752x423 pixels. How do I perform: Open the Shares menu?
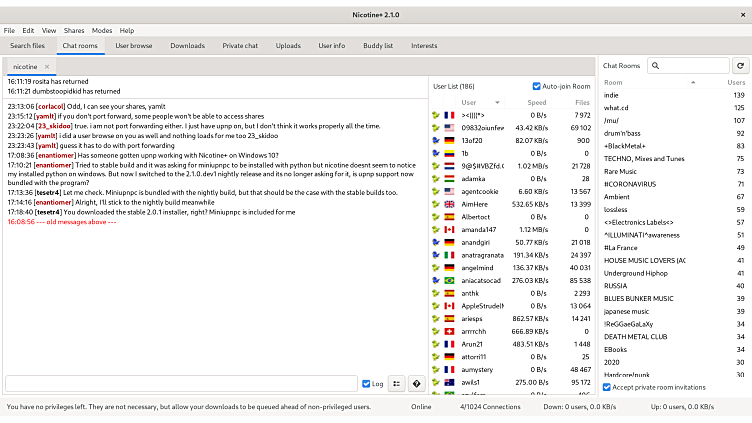click(x=74, y=31)
